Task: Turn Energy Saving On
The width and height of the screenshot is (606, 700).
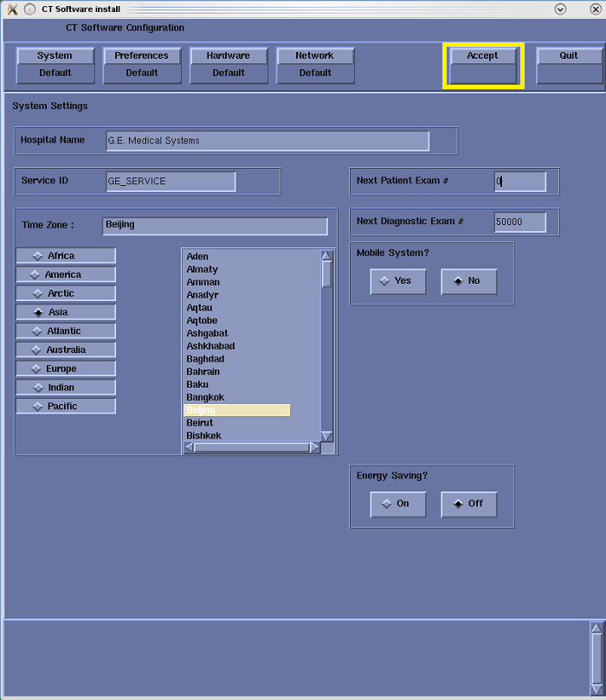Action: coord(397,504)
